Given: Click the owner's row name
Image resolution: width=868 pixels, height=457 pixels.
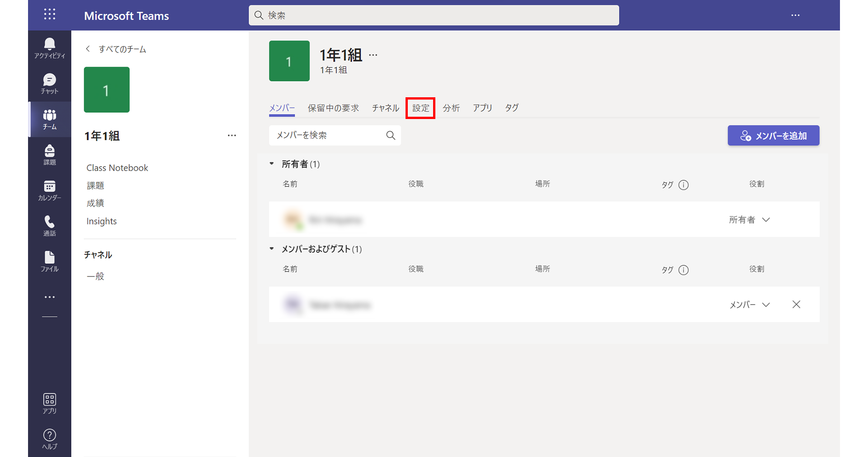Looking at the screenshot, I should 335,220.
